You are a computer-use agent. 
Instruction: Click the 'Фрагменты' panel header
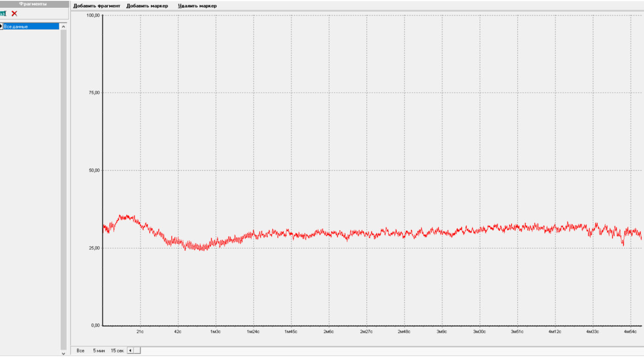tap(33, 4)
